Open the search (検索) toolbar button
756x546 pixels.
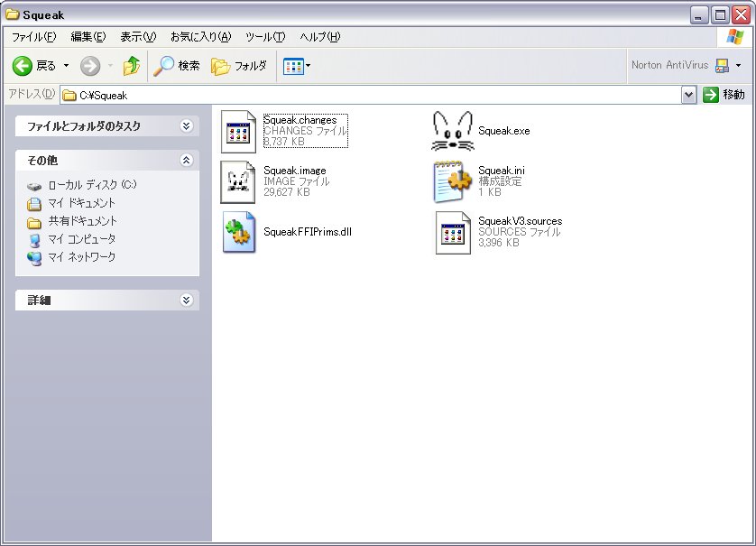[x=177, y=66]
